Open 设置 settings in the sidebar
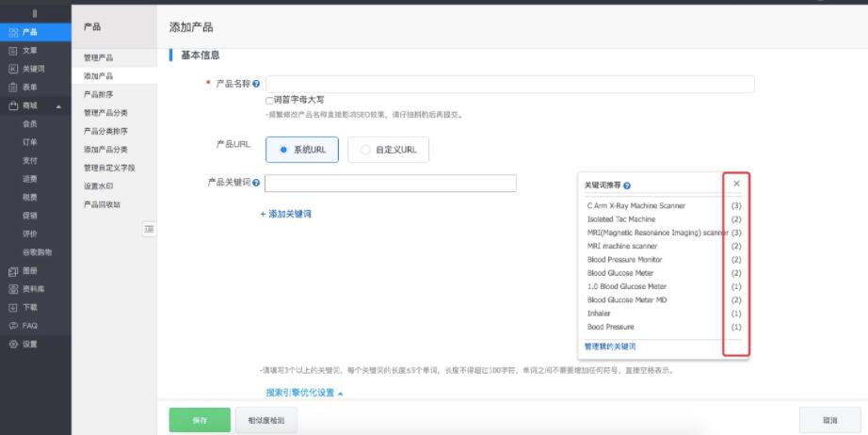This screenshot has width=868, height=435. point(30,344)
